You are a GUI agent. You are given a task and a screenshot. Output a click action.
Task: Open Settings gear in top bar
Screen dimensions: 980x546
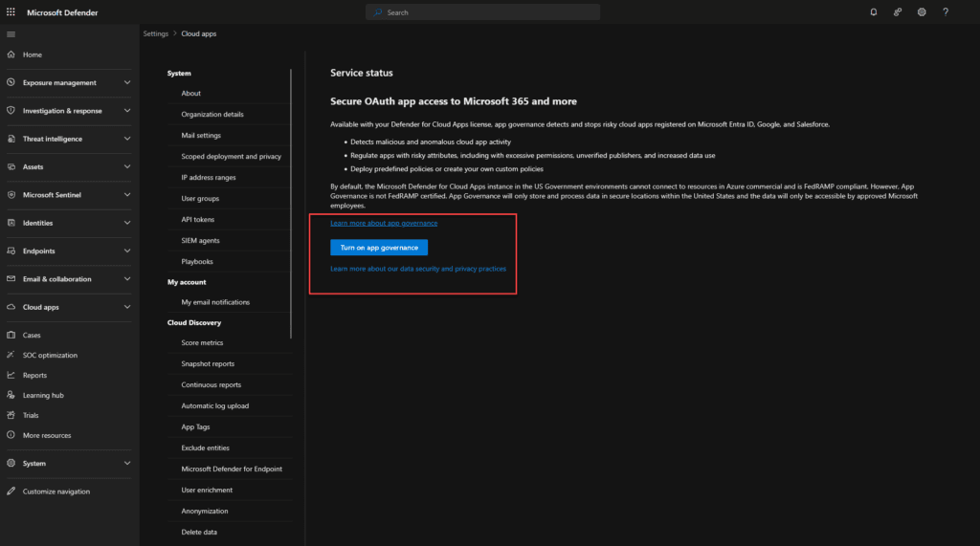(922, 11)
